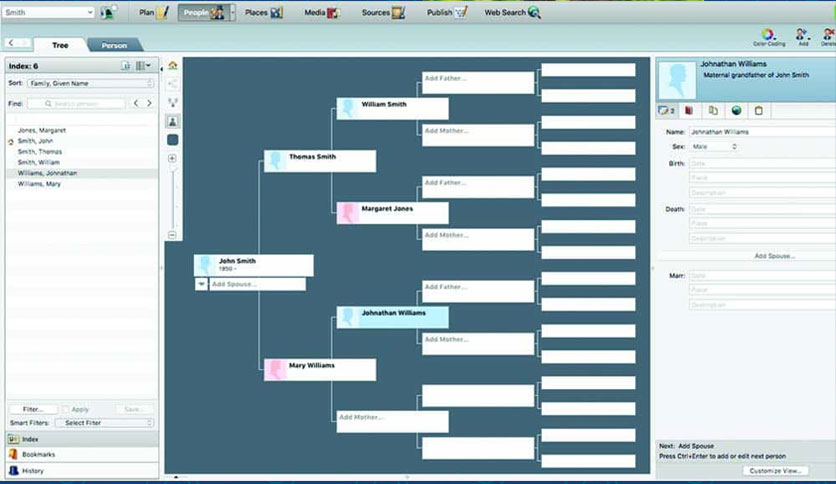
Task: Find previous match arrow
Action: (x=136, y=103)
